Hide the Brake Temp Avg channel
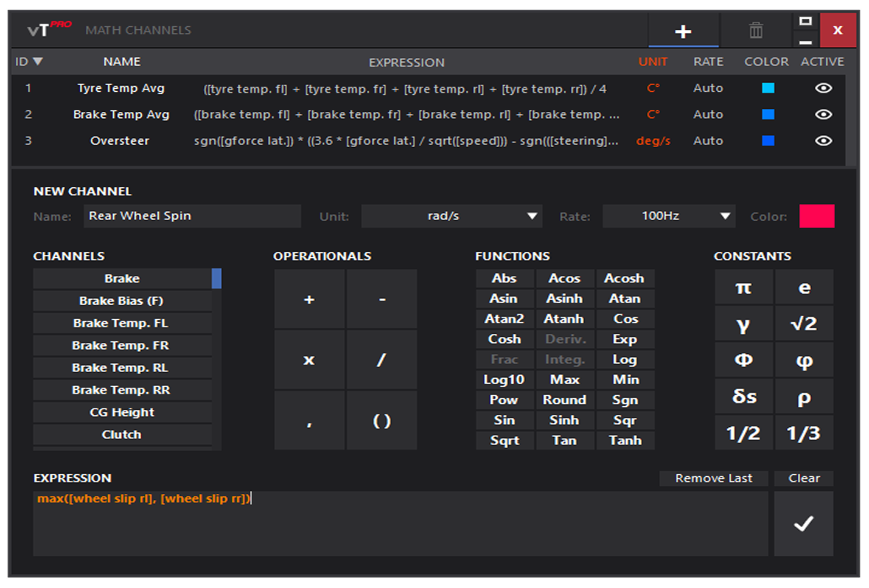The width and height of the screenshot is (869, 588). click(x=823, y=114)
